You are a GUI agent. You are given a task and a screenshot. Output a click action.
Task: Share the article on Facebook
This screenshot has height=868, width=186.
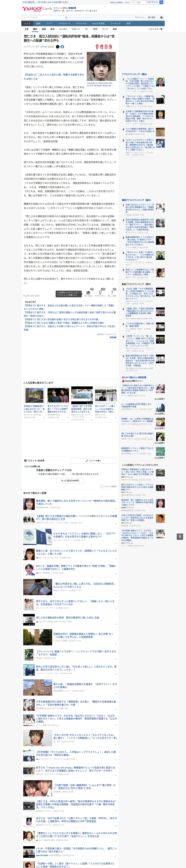tap(62, 47)
